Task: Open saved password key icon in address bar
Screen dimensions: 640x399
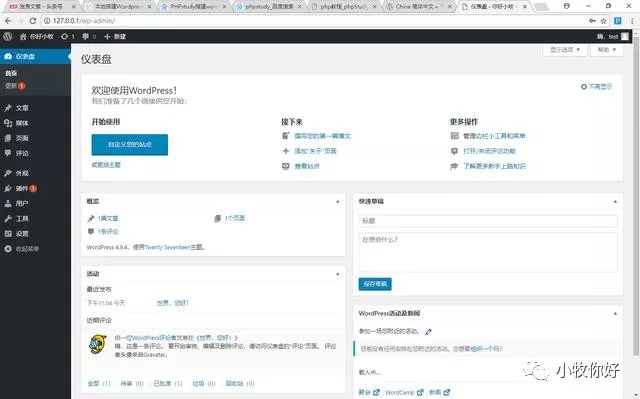Action: [x=592, y=20]
